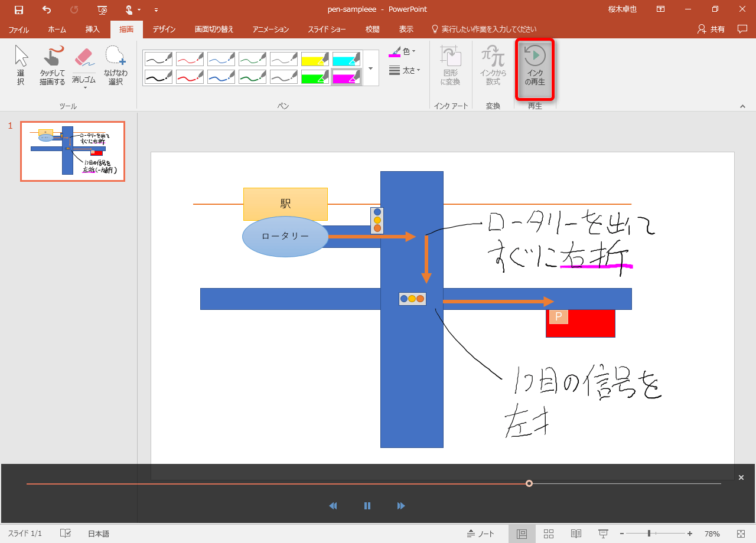The image size is (756, 543).
Task: Click the spell check icon in status bar
Action: (x=66, y=534)
